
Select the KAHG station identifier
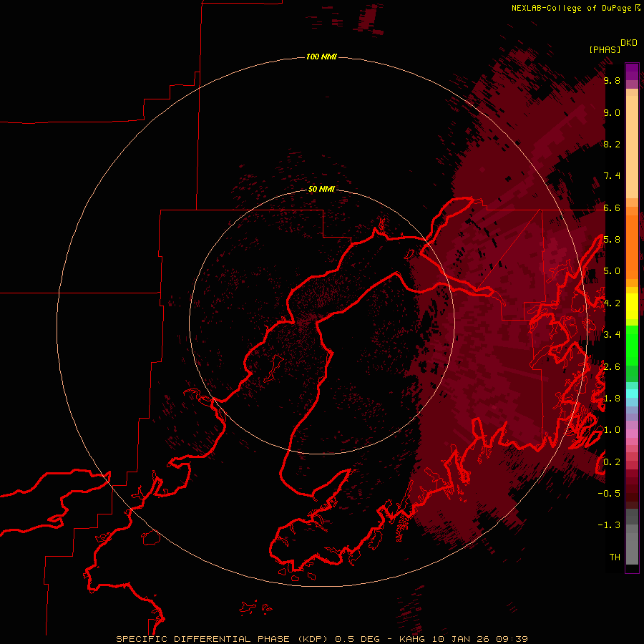tap(413, 639)
